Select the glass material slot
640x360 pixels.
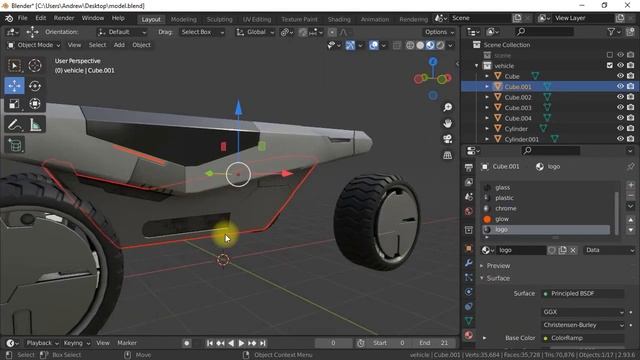tap(546, 187)
